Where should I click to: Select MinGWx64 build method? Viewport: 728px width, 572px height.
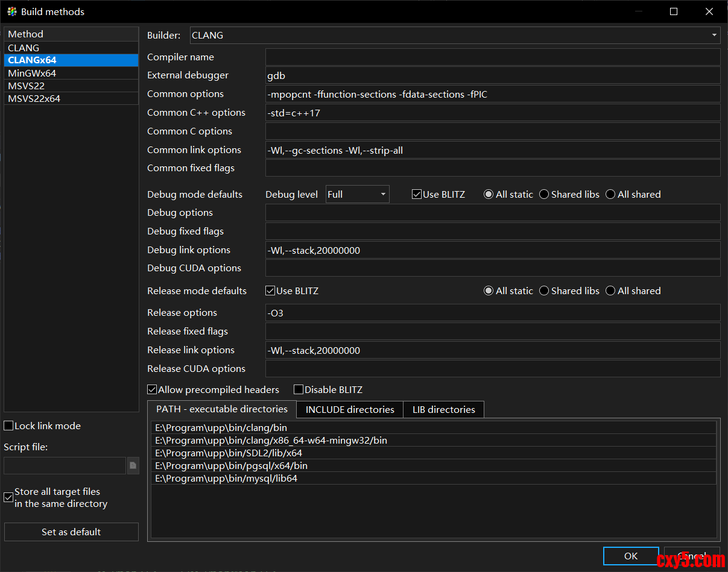32,73
